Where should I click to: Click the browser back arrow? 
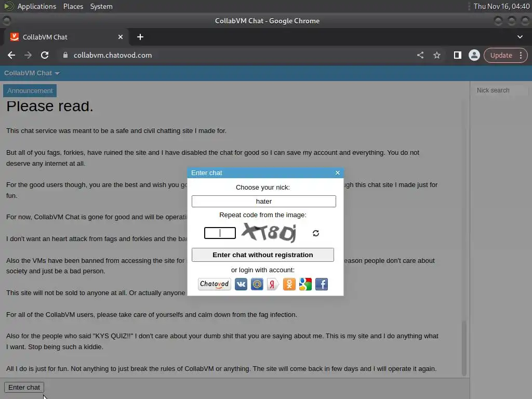[11, 55]
